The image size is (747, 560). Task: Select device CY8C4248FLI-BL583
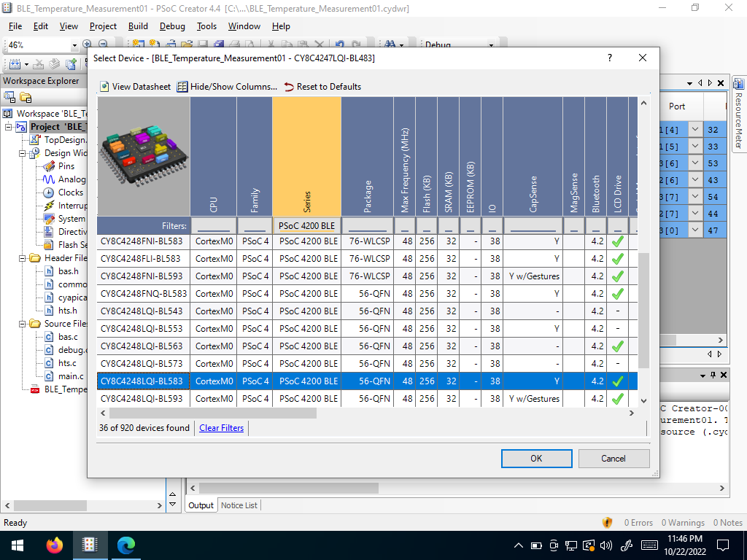click(x=141, y=259)
